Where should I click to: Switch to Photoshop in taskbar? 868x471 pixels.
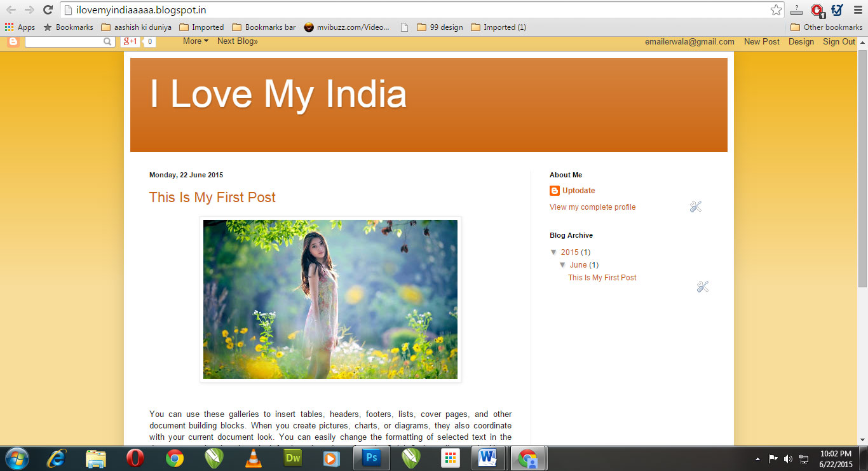click(372, 458)
